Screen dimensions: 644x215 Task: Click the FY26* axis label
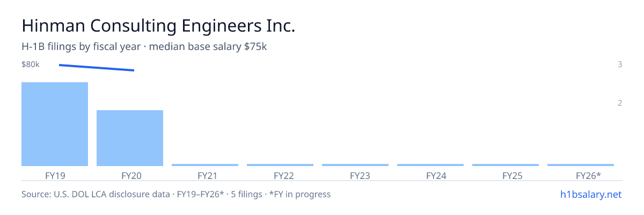tap(588, 175)
